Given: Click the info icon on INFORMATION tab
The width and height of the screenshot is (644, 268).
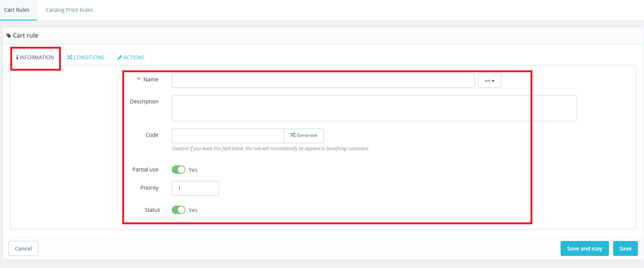Looking at the screenshot, I should pyautogui.click(x=17, y=57).
